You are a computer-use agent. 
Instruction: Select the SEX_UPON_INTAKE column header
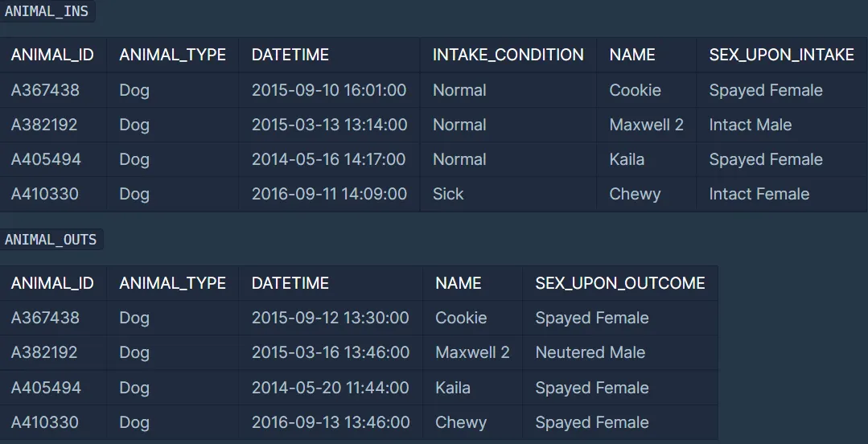782,54
